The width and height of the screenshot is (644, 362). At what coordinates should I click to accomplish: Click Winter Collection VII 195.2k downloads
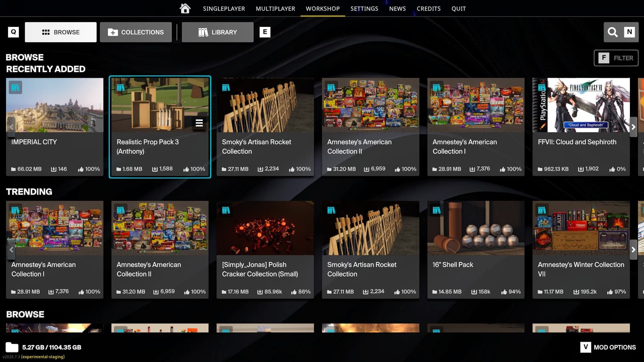585,292
